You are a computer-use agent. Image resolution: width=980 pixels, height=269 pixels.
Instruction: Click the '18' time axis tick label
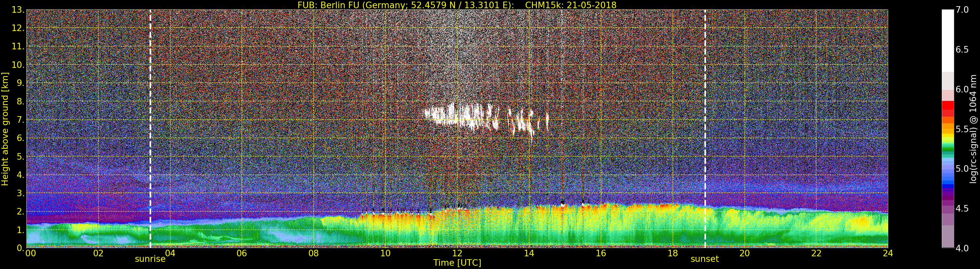pos(673,253)
